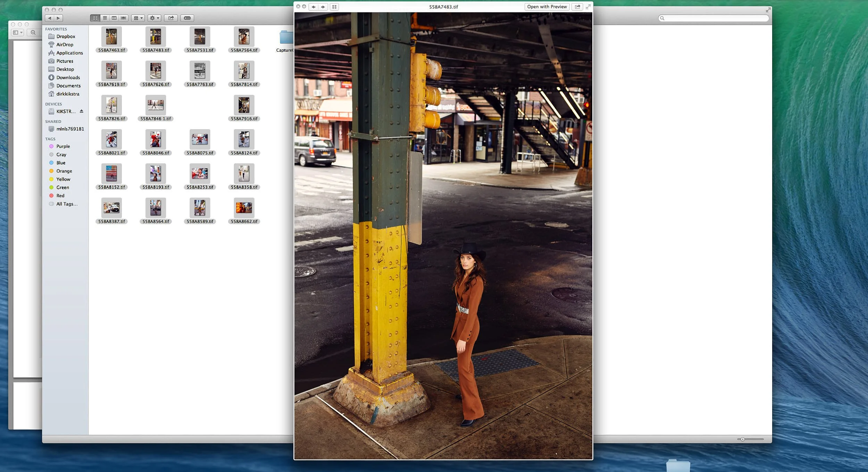868x472 pixels.
Task: Toggle full screen in the Quick Look window
Action: (x=589, y=7)
